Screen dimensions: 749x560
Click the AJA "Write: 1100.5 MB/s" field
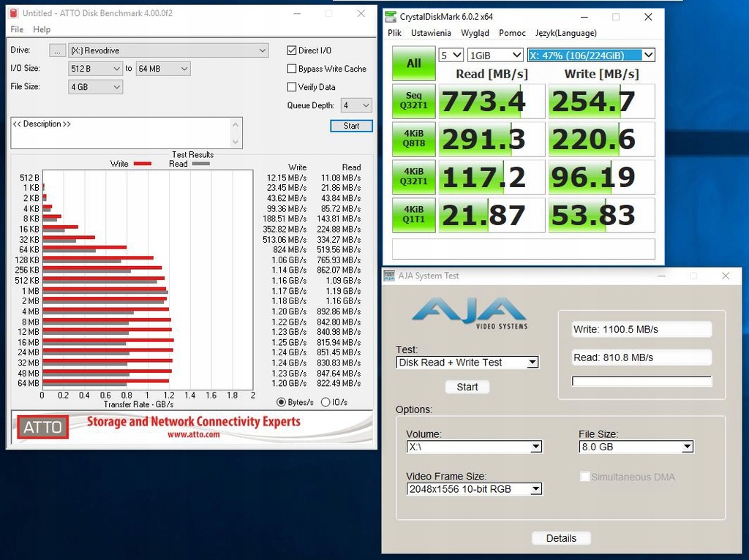pyautogui.click(x=642, y=330)
